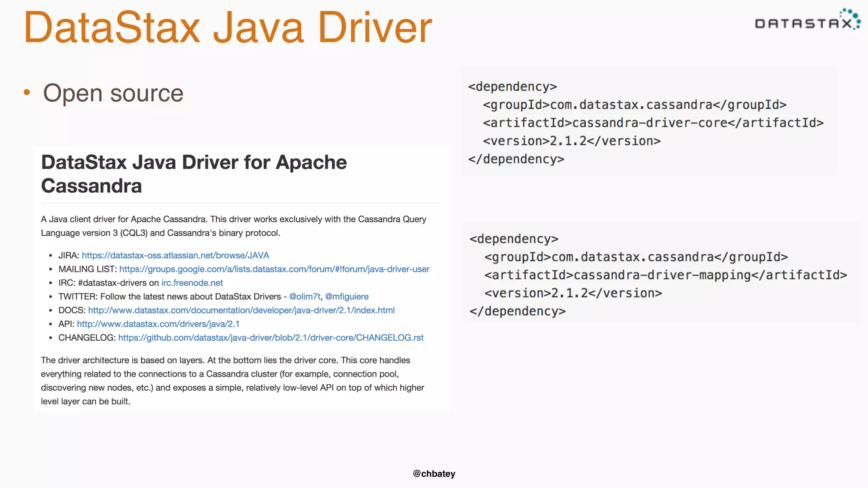Click the 'Open source' bullet text
This screenshot has height=488, width=868.
pos(113,93)
